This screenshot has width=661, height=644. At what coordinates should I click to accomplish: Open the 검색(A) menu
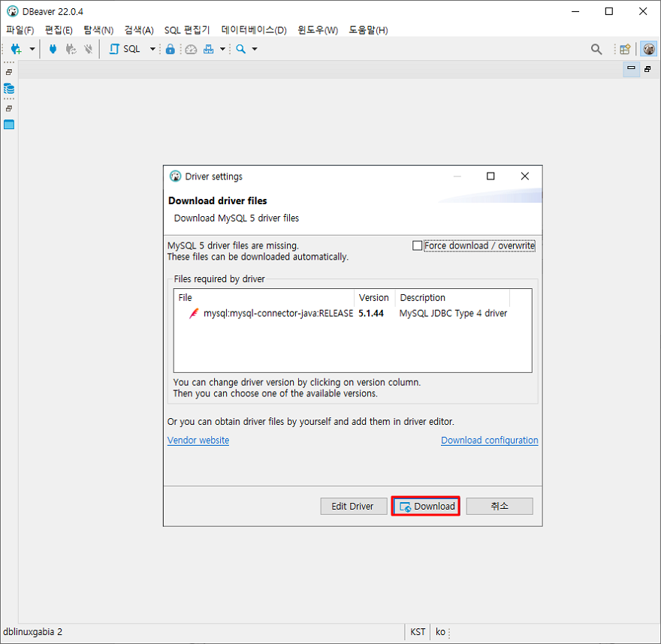[x=139, y=30]
